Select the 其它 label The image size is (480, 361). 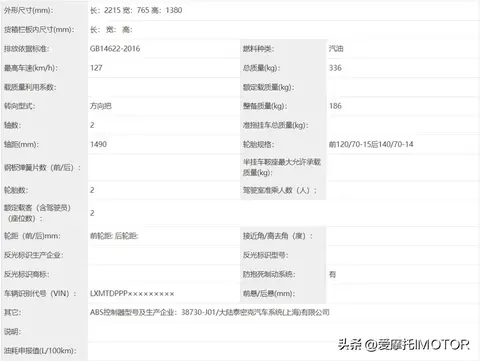click(12, 313)
